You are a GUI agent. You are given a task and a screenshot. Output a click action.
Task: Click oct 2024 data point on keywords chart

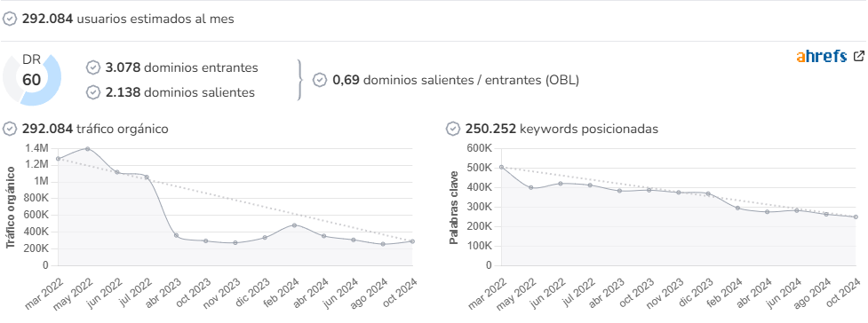856,217
